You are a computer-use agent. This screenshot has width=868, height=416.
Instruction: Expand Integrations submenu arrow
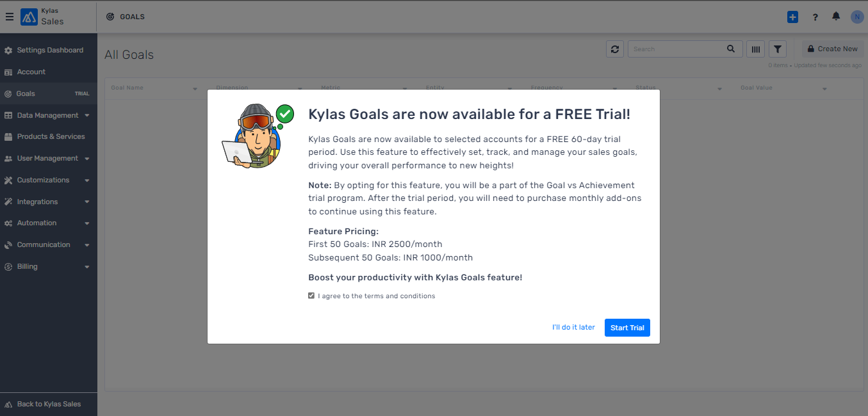pyautogui.click(x=87, y=202)
